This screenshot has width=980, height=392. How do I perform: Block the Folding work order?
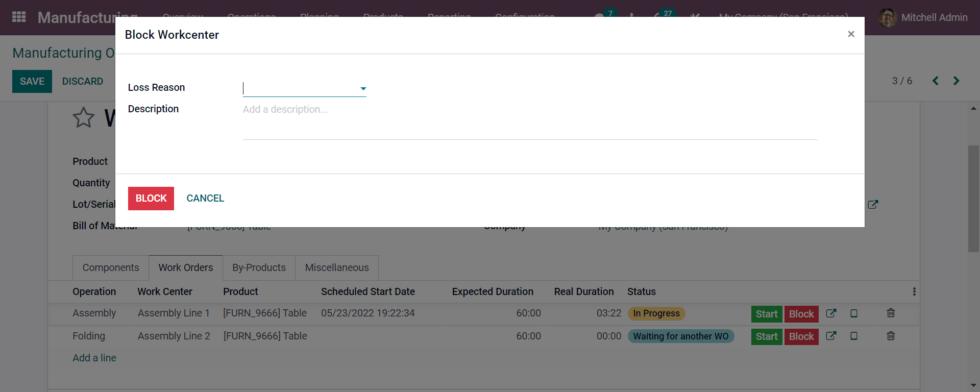click(x=801, y=336)
